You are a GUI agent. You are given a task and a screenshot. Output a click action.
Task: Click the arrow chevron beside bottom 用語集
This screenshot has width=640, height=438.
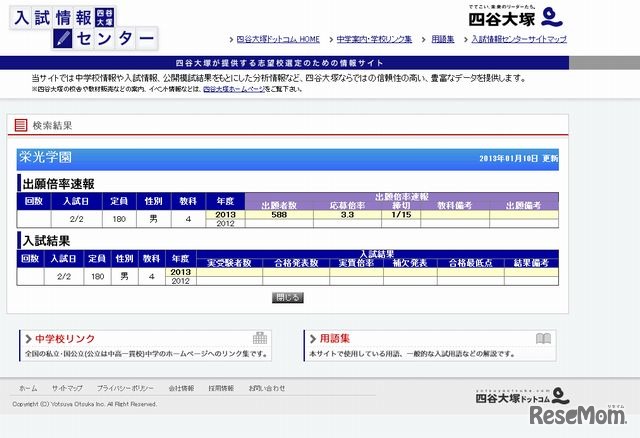click(x=313, y=339)
